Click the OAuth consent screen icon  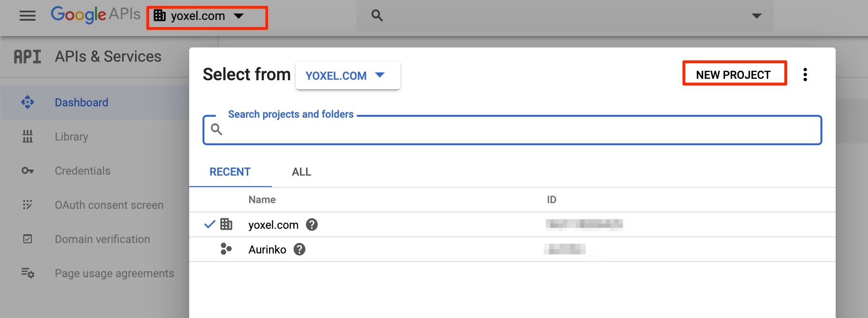click(28, 205)
